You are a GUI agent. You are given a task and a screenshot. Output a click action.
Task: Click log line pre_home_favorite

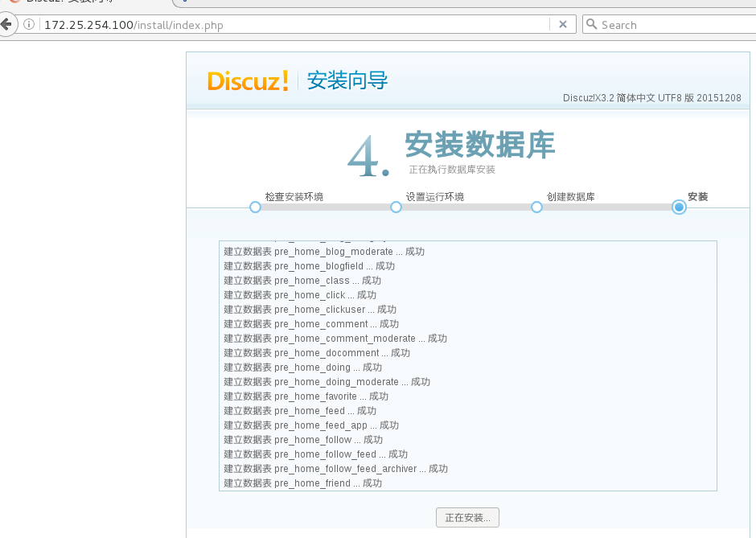[306, 396]
